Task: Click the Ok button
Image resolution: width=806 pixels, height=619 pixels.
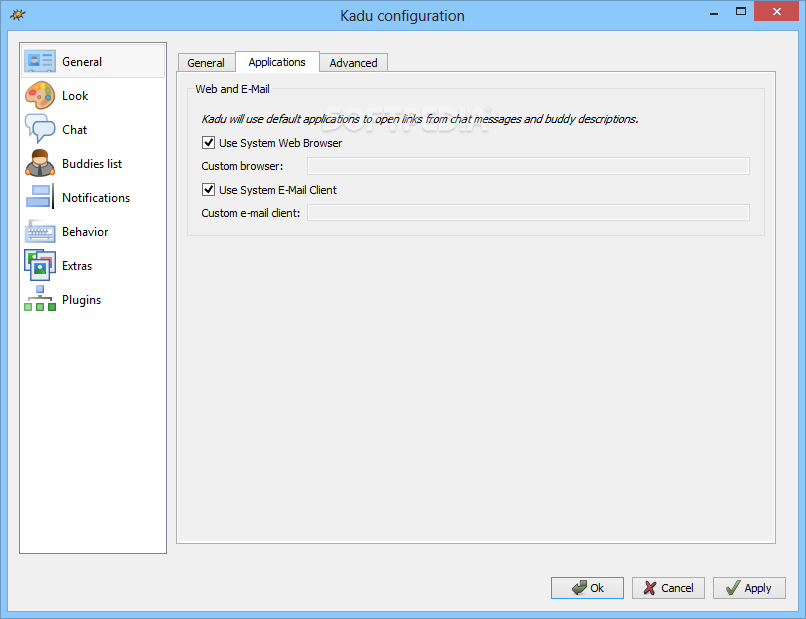Action: pos(588,588)
